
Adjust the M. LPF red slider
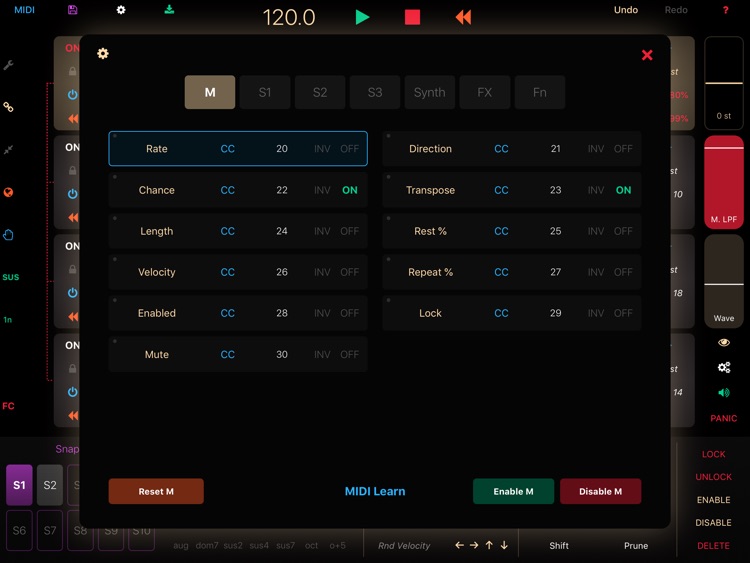pyautogui.click(x=724, y=182)
